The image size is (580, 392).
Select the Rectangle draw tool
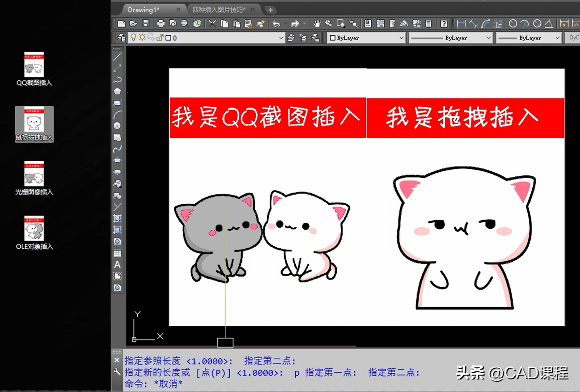click(117, 103)
